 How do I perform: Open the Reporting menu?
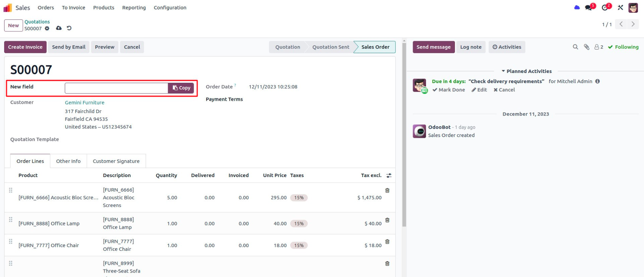134,7
